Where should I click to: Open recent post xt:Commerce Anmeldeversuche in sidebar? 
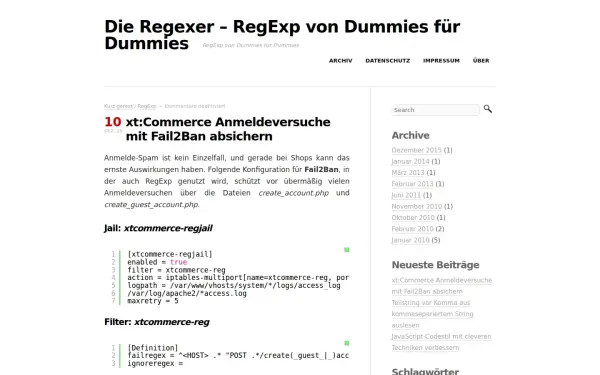tap(442, 286)
